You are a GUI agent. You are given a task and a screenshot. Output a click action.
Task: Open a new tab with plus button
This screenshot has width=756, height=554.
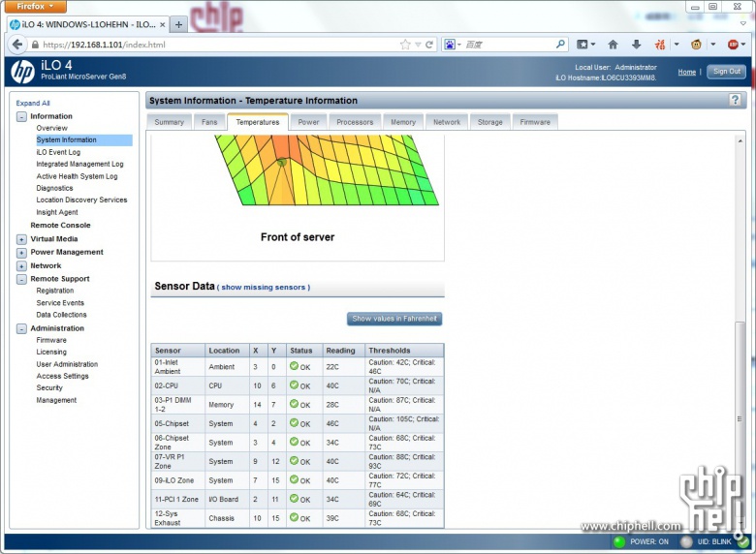[178, 24]
